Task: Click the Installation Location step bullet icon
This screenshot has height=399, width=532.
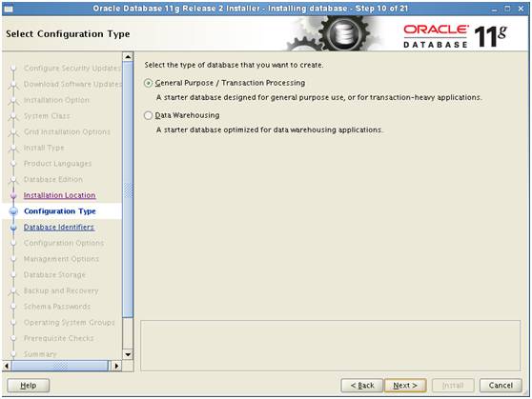Action: [13, 195]
